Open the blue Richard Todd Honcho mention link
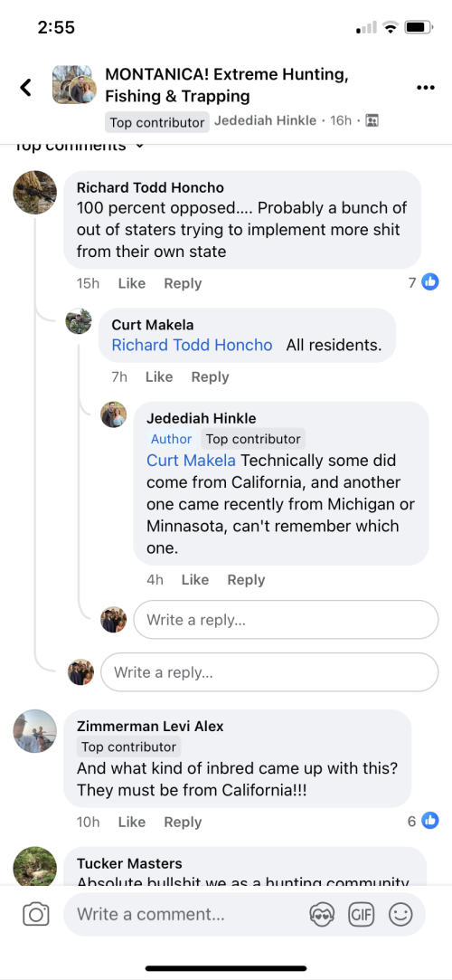The width and height of the screenshot is (452, 980). click(193, 345)
